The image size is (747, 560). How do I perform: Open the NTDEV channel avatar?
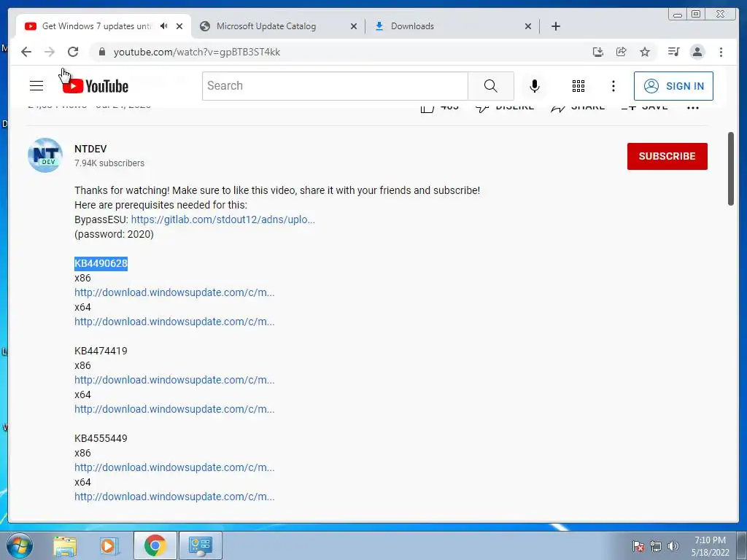[45, 155]
